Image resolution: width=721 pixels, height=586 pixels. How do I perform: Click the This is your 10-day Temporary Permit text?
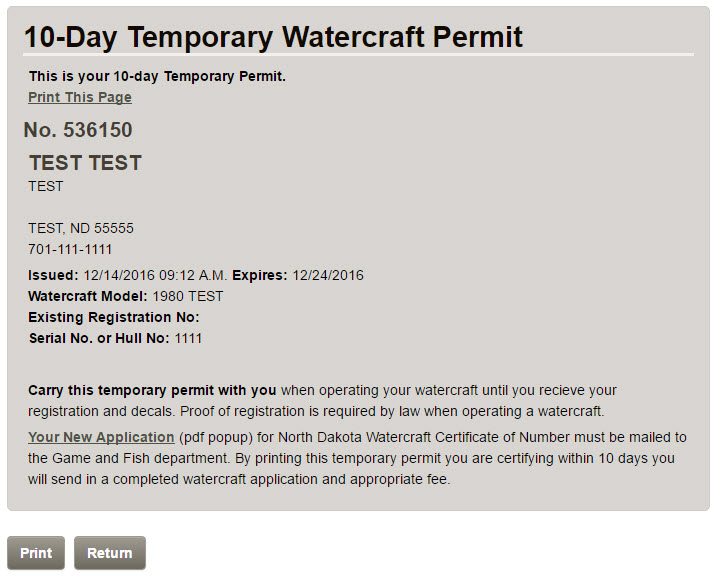157,76
